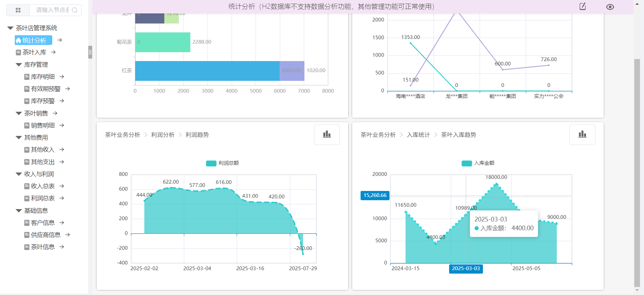Click the search icon in the node input
The width and height of the screenshot is (644, 295).
(75, 10)
